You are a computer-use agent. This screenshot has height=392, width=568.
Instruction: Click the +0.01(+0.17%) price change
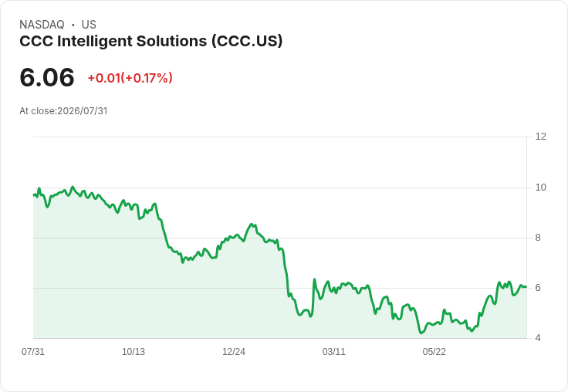[130, 78]
